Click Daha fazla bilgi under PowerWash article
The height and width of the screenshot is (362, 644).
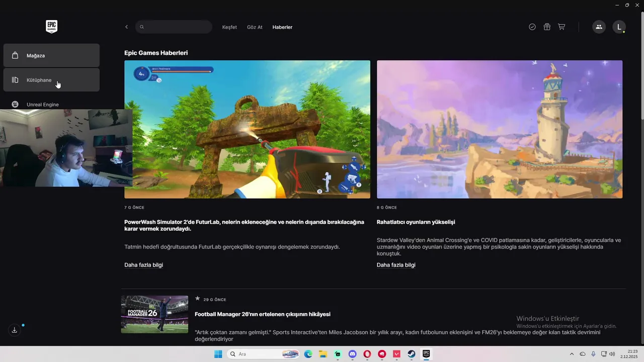point(143,265)
